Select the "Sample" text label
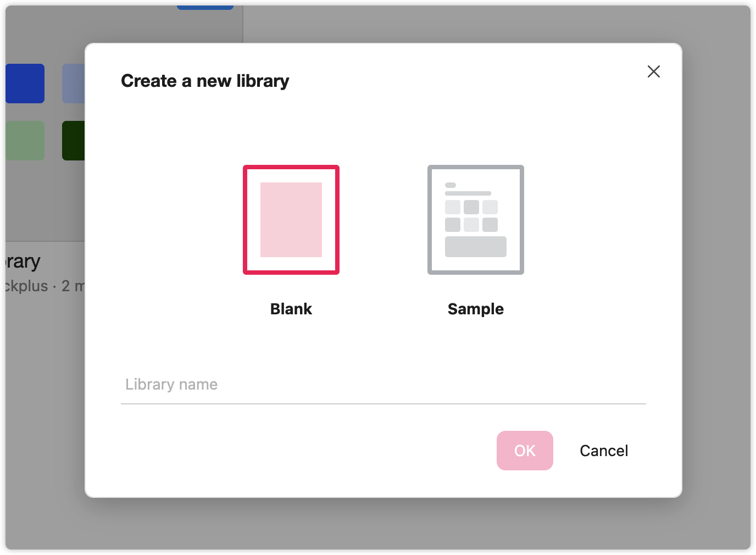This screenshot has height=555, width=756. [x=476, y=309]
